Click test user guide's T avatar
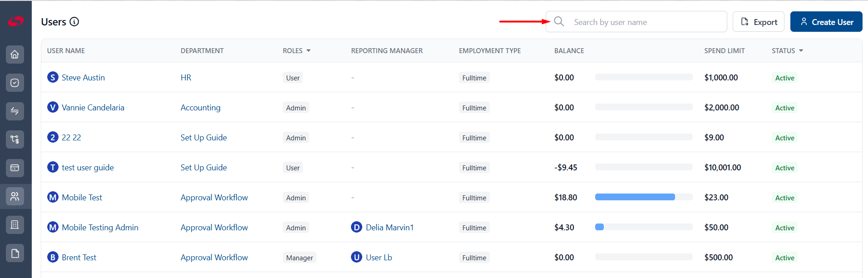The height and width of the screenshot is (278, 868). [53, 167]
